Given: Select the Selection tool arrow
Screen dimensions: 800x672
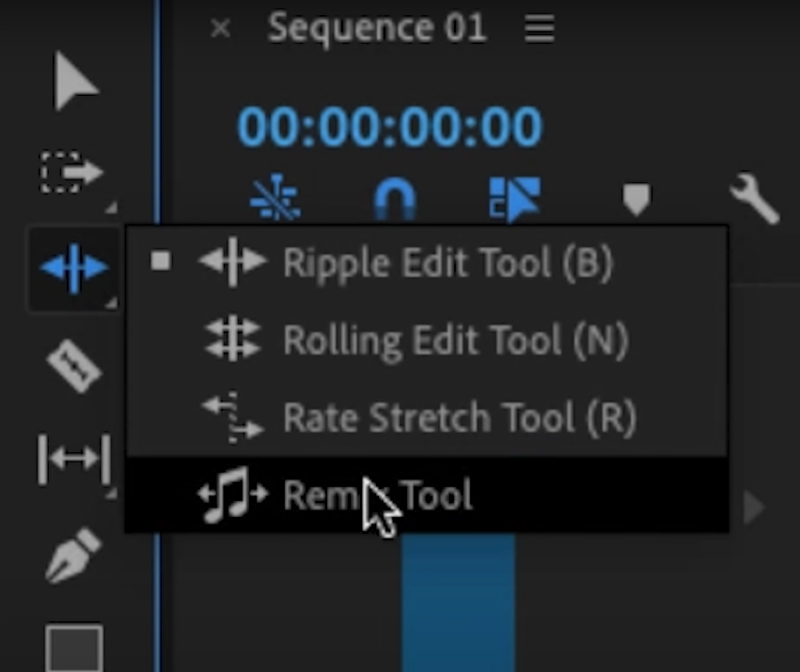Looking at the screenshot, I should click(71, 85).
